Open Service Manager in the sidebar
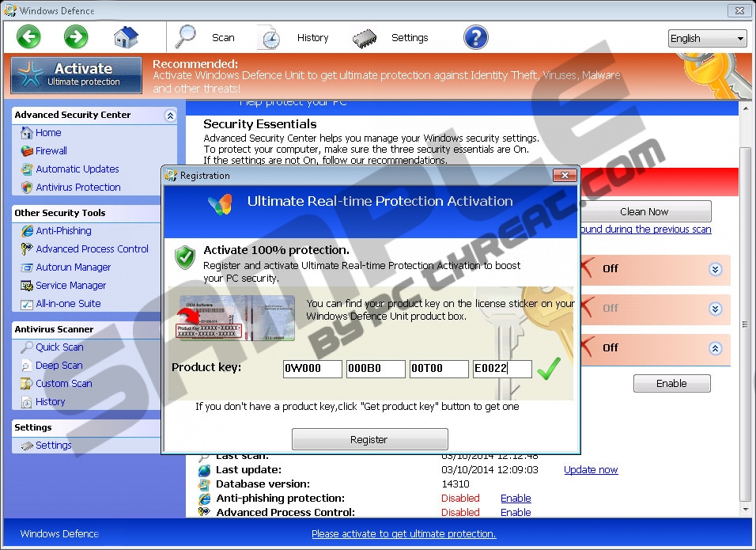 tap(70, 285)
